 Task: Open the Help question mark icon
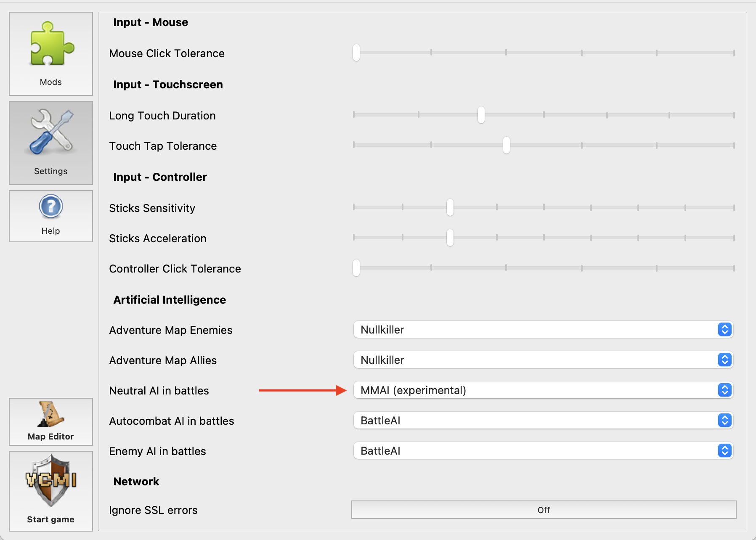[x=51, y=206]
